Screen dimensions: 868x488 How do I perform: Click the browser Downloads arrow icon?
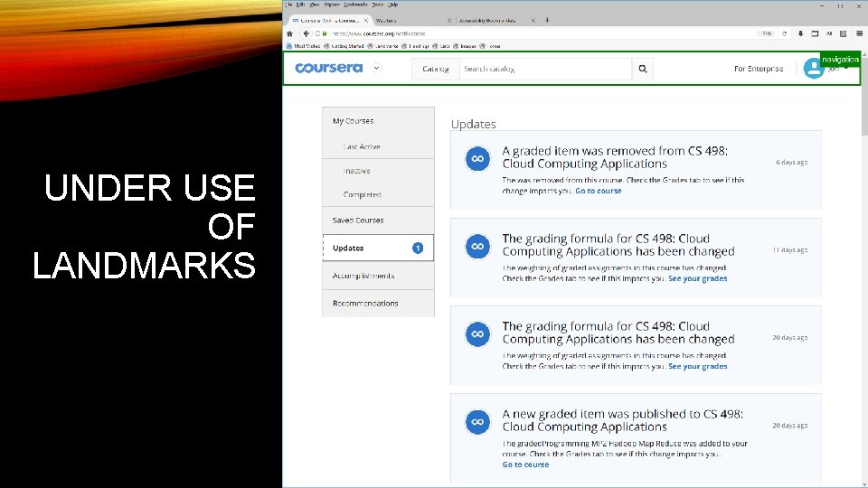tap(800, 33)
